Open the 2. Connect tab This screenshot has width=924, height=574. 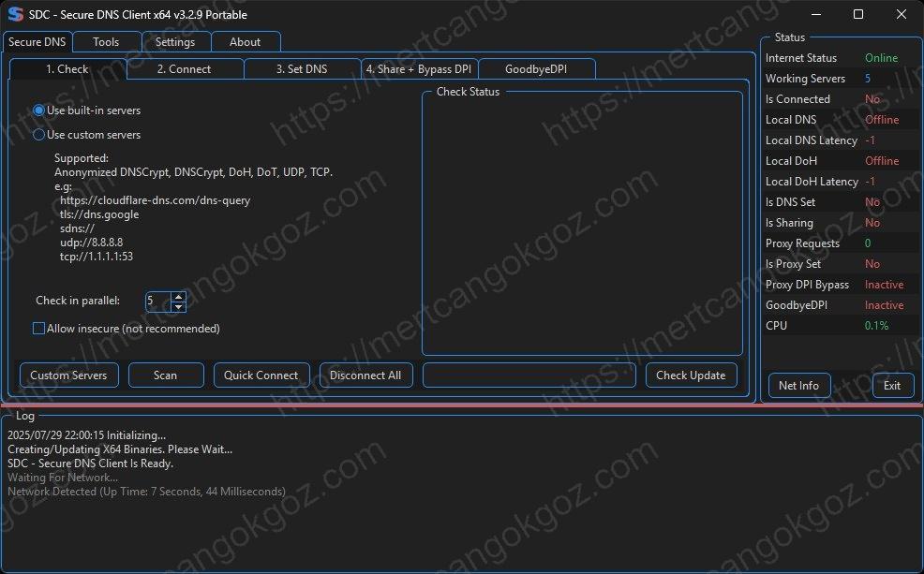tap(184, 68)
